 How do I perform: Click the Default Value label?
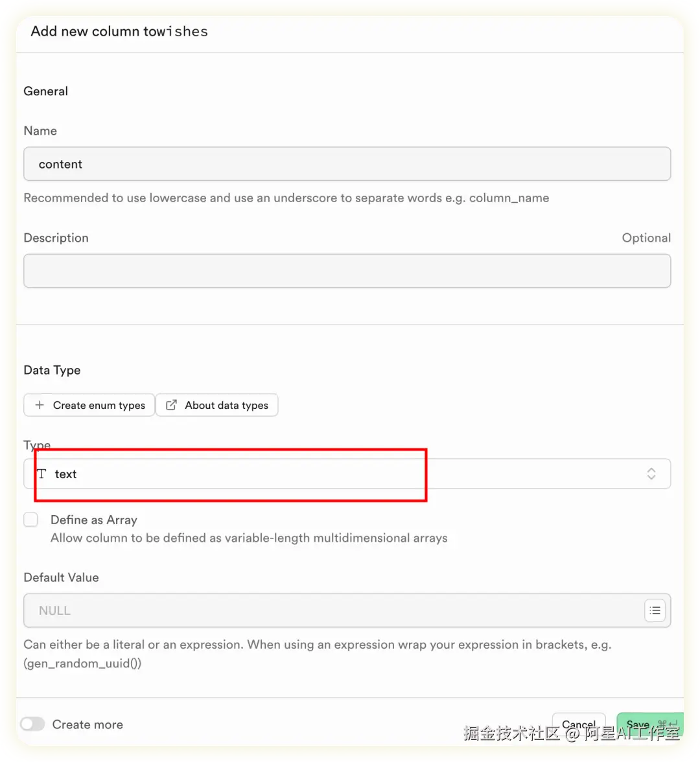61,577
